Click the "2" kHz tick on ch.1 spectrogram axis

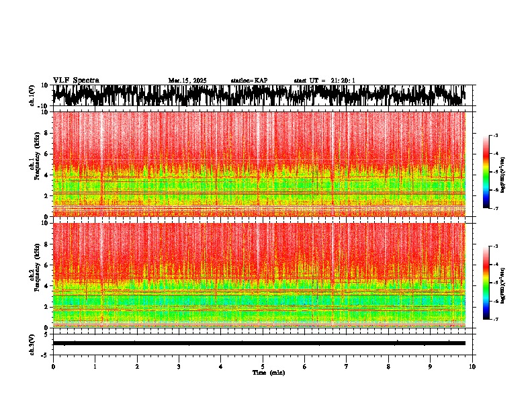click(46, 196)
